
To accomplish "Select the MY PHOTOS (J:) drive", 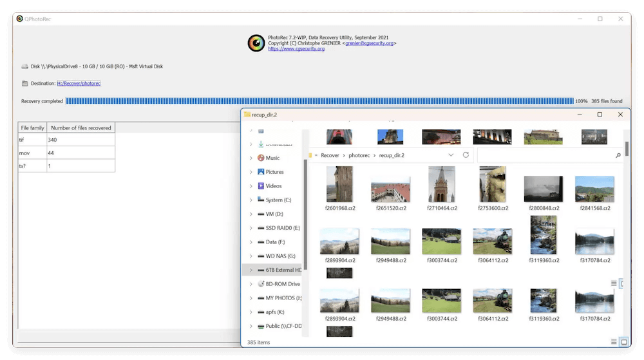I will (x=279, y=298).
